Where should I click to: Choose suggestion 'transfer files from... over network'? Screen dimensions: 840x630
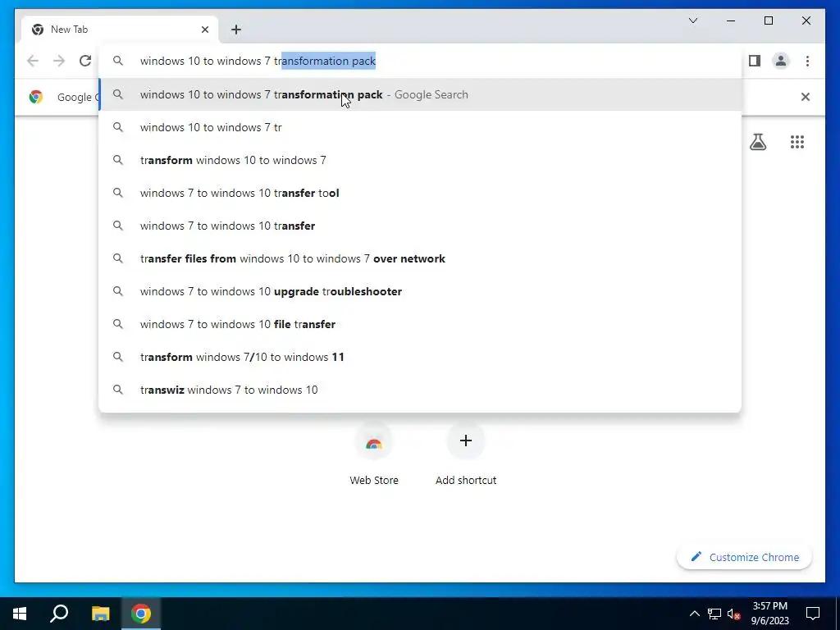pos(421,258)
